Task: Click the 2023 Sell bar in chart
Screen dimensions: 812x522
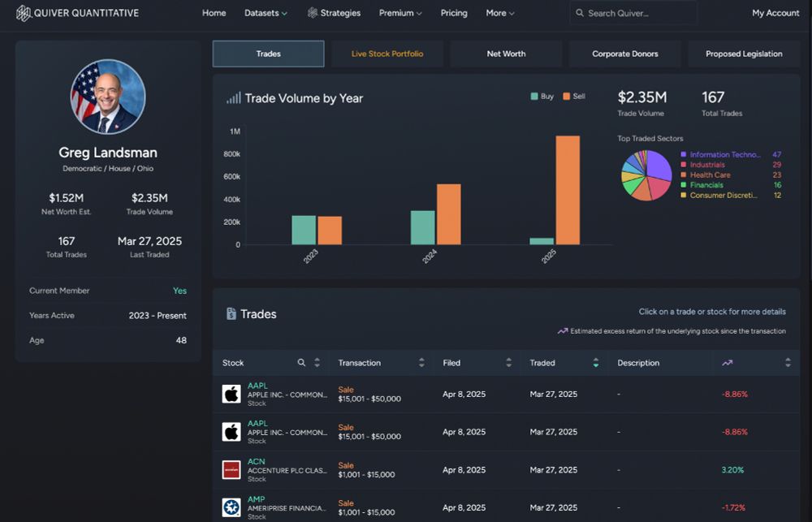Action: point(330,231)
